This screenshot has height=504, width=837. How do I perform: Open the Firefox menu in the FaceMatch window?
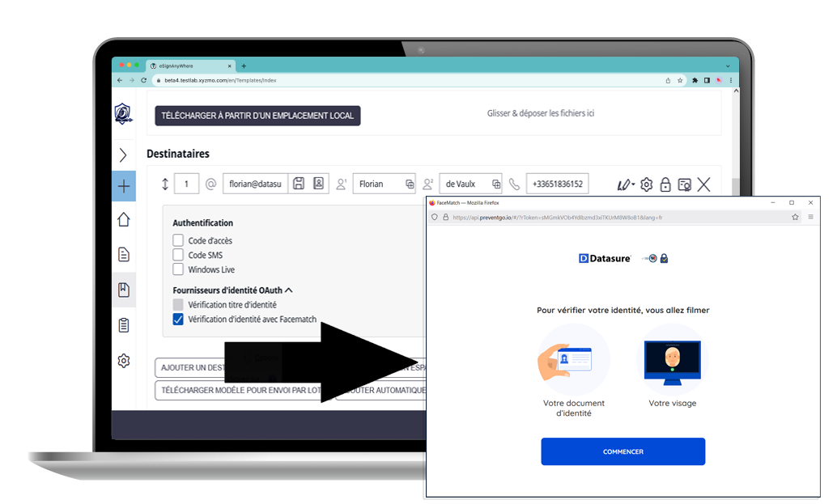click(x=811, y=216)
